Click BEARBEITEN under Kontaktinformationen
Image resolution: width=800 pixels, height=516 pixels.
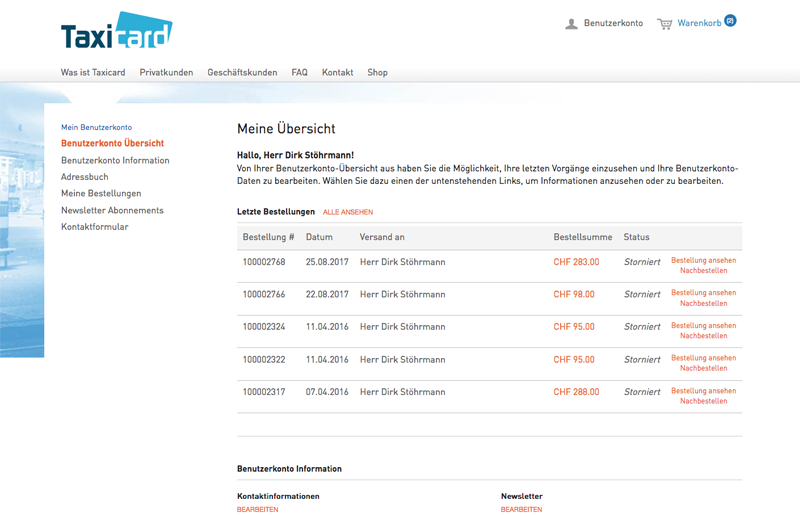[x=257, y=509]
